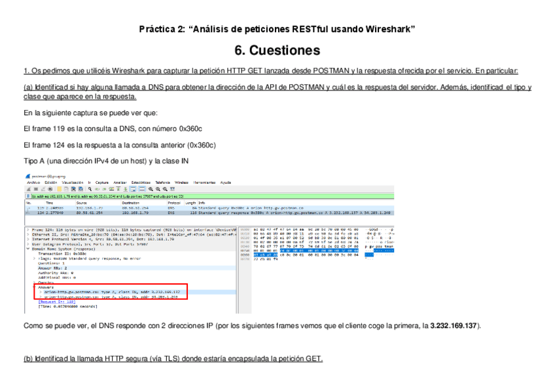
Task: Sort by the Length column header
Action: point(190,203)
